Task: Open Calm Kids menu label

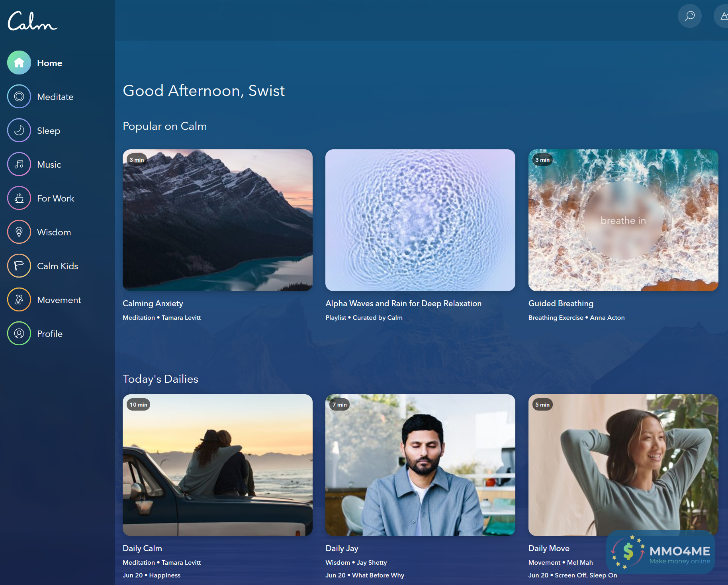Action: pos(58,266)
